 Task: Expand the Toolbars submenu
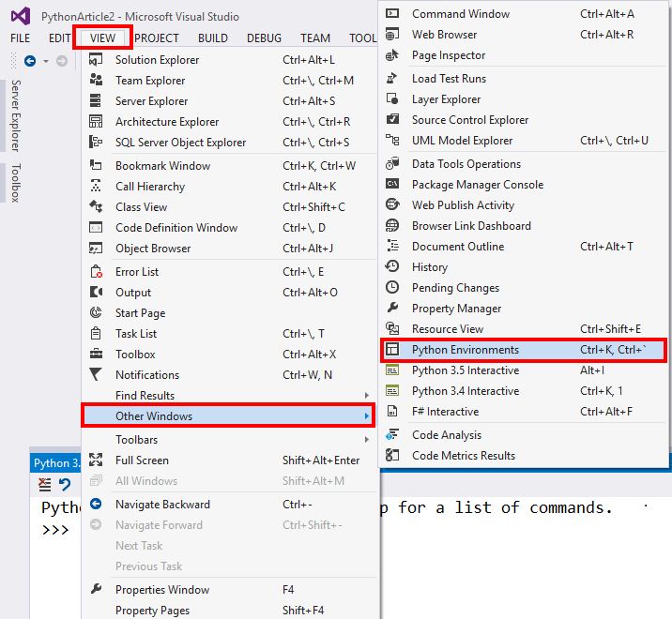229,440
